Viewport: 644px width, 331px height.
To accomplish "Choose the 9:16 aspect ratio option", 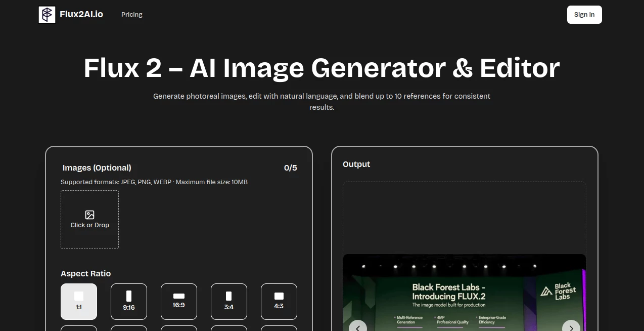I will click(x=129, y=301).
